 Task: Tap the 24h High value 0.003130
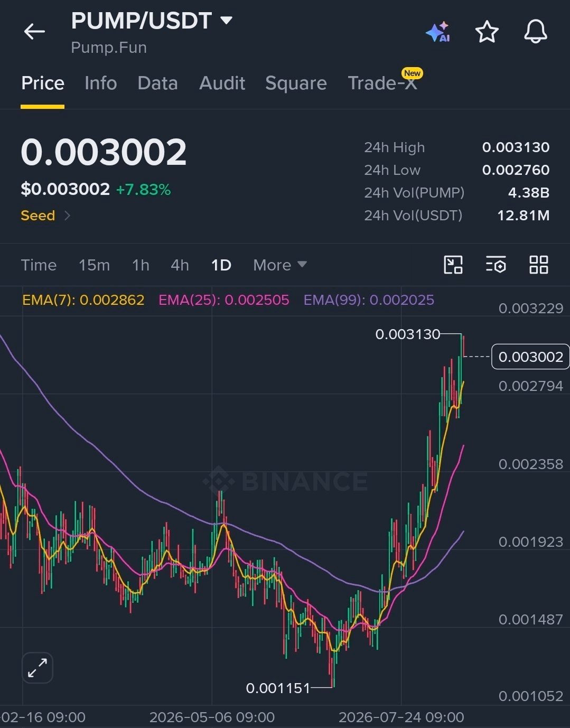click(x=516, y=147)
